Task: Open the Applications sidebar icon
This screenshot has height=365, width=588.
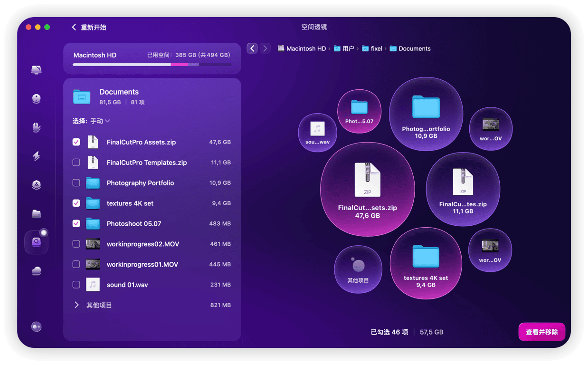Action: point(37,185)
